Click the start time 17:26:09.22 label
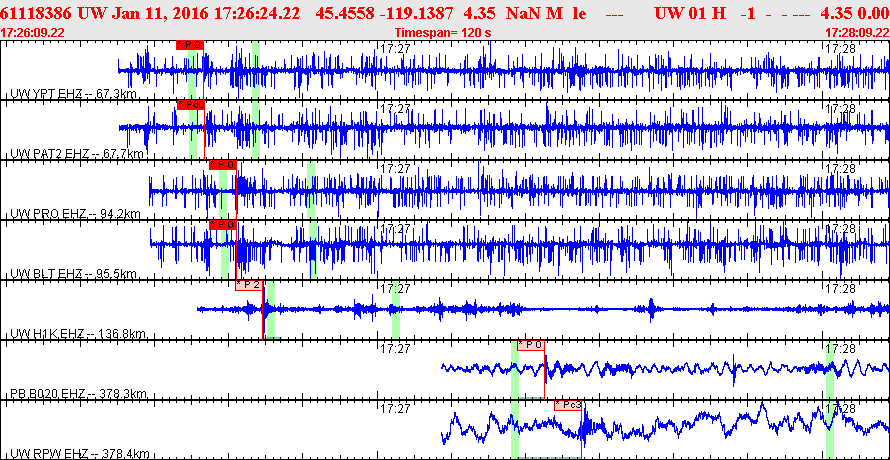This screenshot has height=460, width=890. click(x=33, y=32)
